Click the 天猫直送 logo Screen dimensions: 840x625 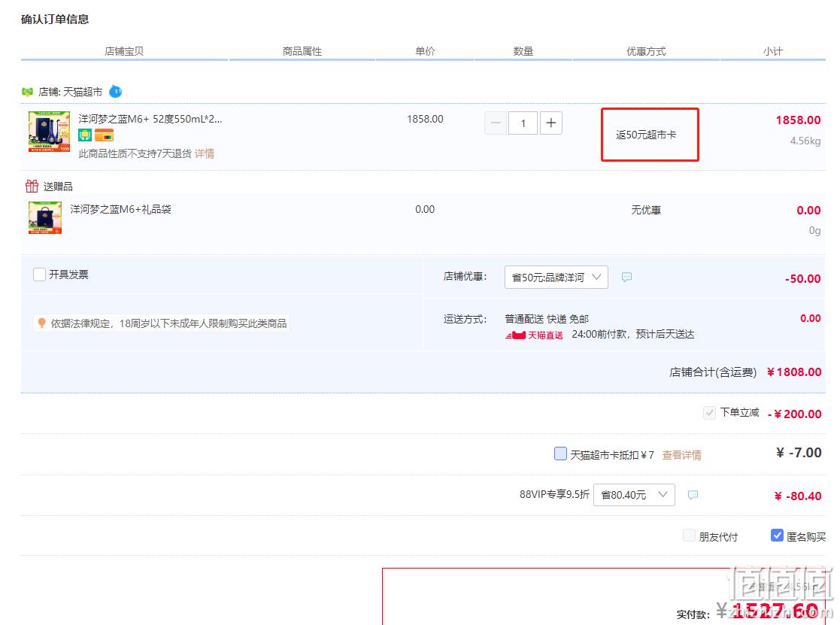534,335
